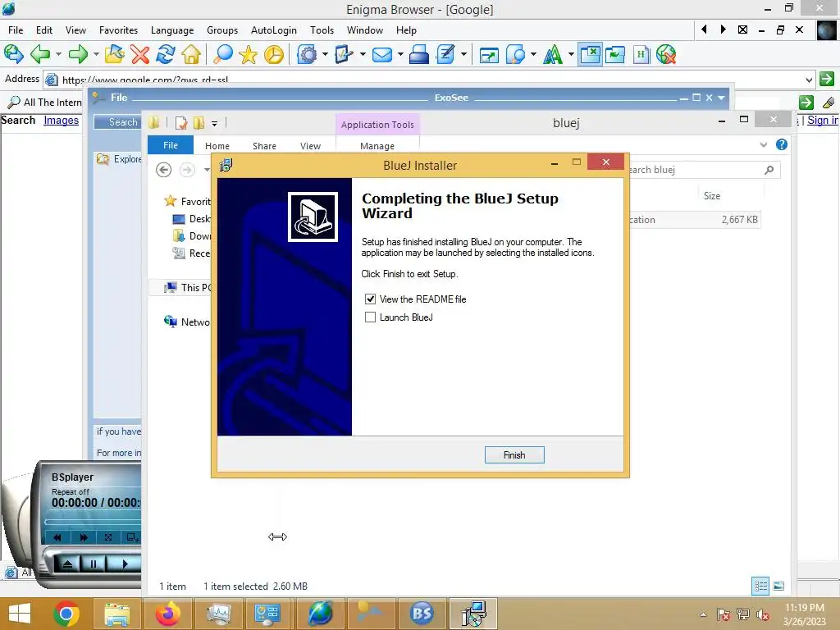Click the green Go arrow beside address bar

tap(827, 79)
